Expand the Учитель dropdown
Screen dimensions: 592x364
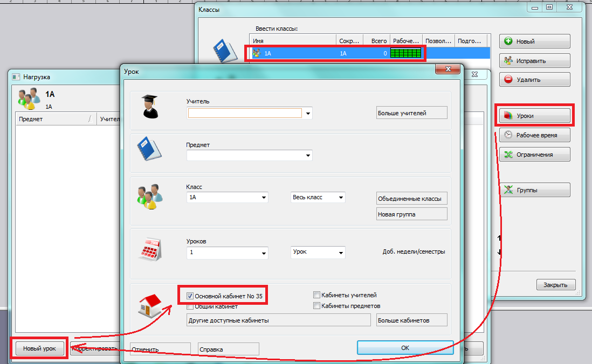pos(308,113)
